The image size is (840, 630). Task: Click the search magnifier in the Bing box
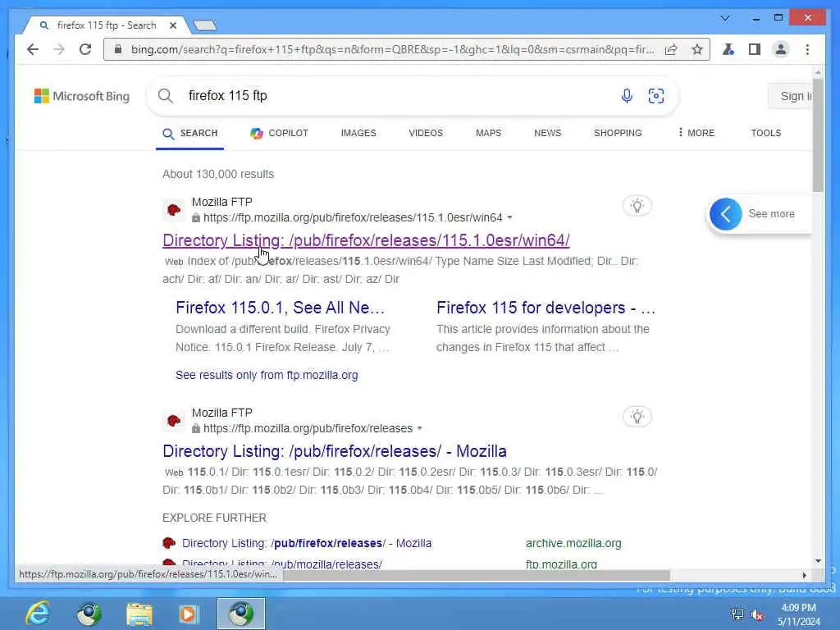point(166,96)
